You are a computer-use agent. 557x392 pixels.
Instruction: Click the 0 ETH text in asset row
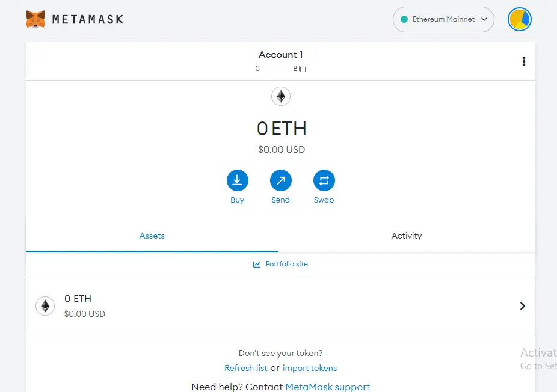click(78, 299)
